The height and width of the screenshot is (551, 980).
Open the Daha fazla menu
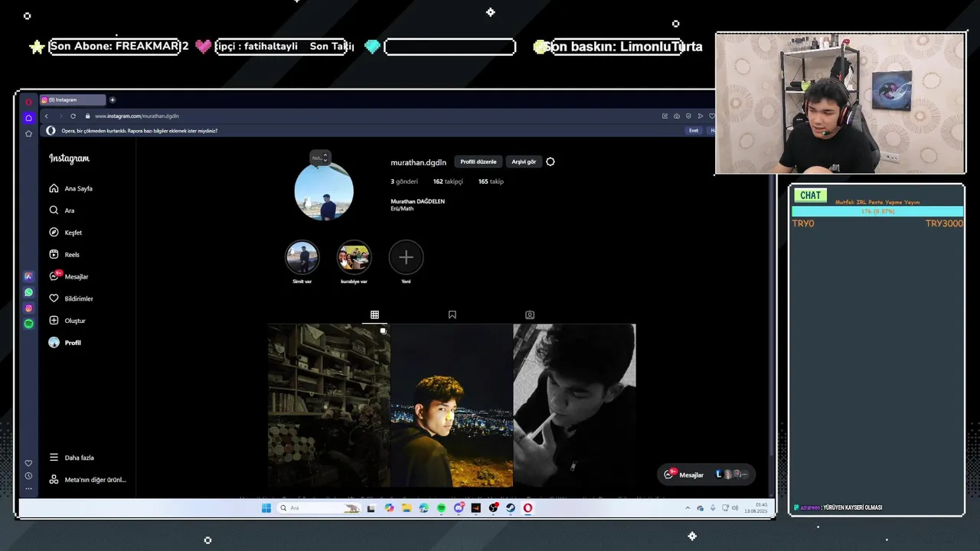[x=79, y=458]
